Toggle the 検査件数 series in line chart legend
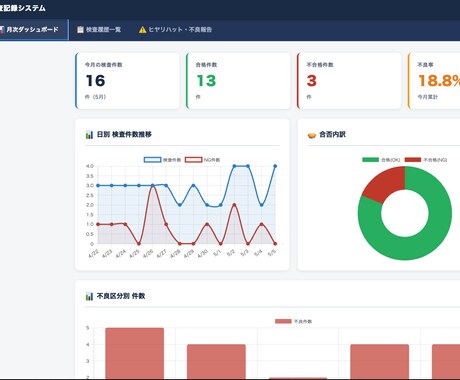The width and height of the screenshot is (460, 380). pos(162,160)
